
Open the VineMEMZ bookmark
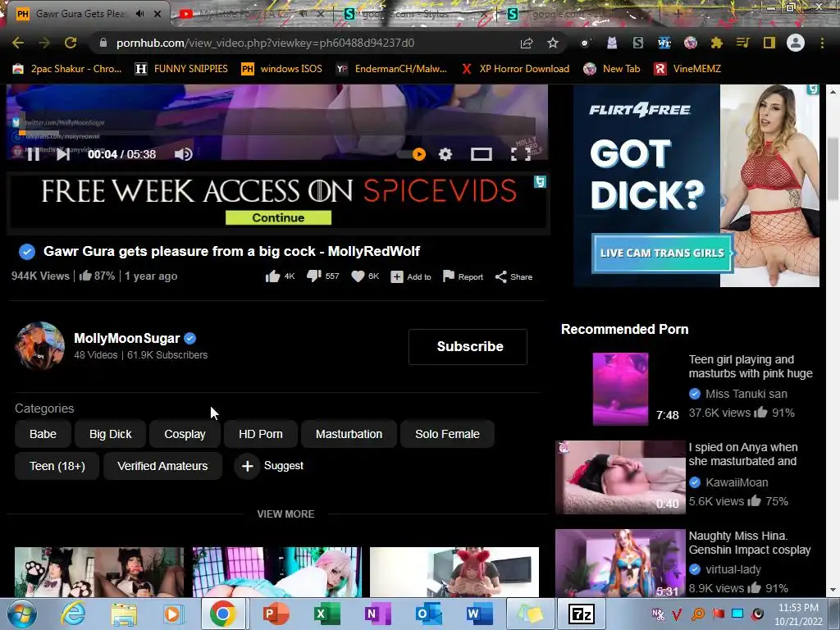tap(688, 69)
